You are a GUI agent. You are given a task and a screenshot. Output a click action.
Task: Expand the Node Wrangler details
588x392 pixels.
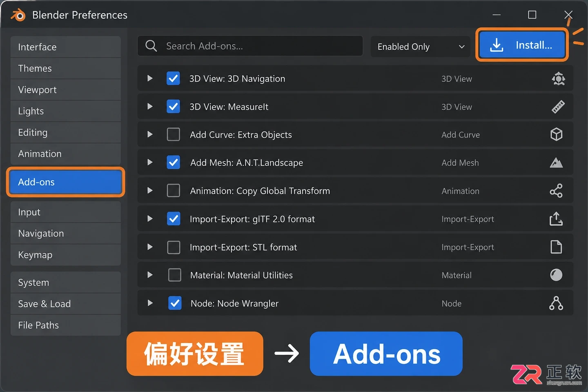click(150, 303)
